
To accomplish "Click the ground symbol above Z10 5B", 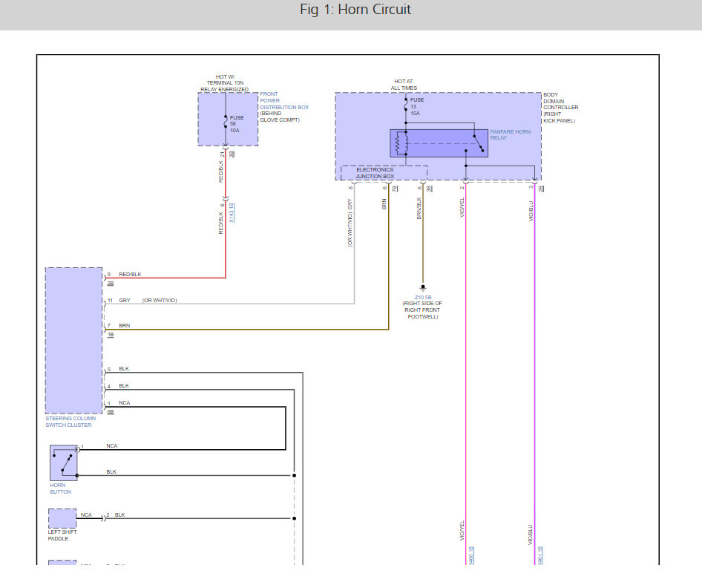I will pos(423,288).
